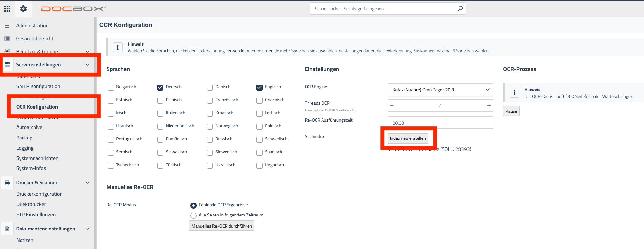The height and width of the screenshot is (249, 644).
Task: Select Fehlende OCR Ergebnisse radio option
Action: click(193, 205)
